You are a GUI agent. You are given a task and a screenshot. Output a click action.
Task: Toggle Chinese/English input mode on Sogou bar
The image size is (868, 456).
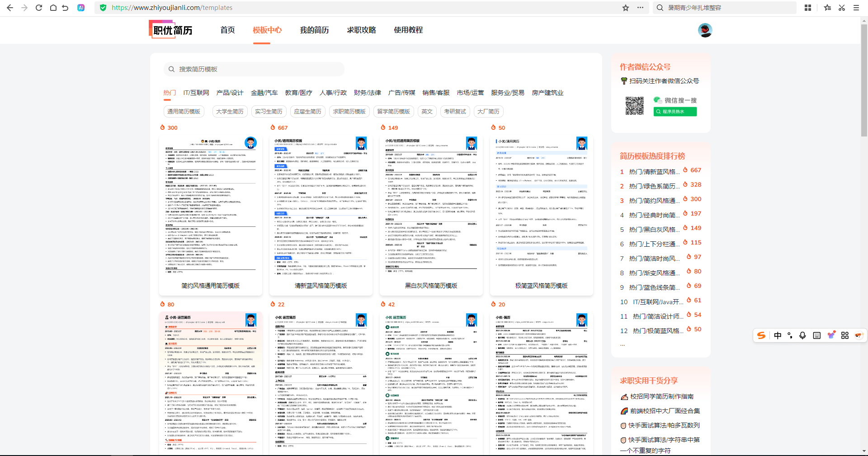click(778, 335)
